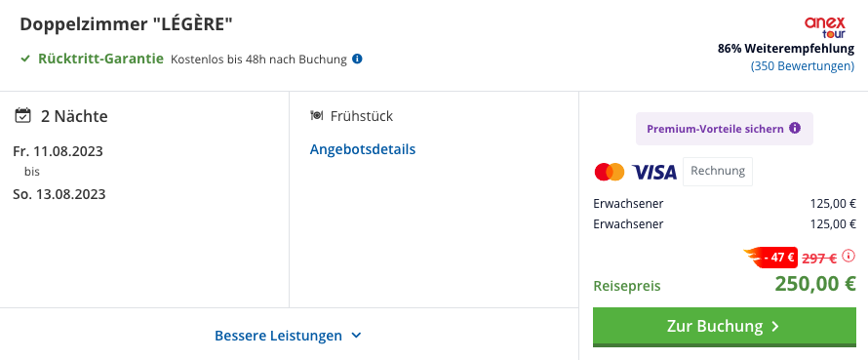Click the Anex Tour logo
This screenshot has height=360, width=868.
825,27
